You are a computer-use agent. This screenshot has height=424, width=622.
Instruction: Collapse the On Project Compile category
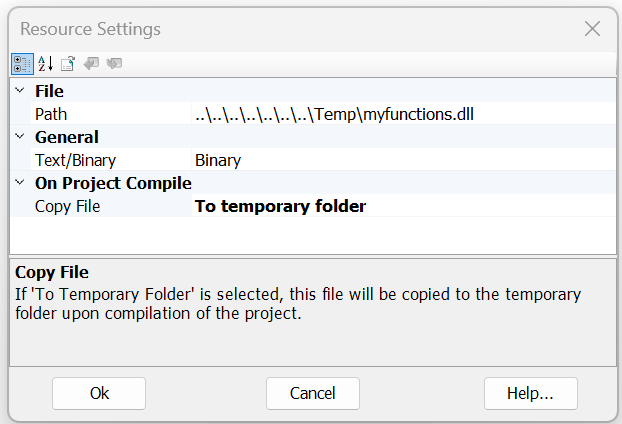[x=21, y=183]
